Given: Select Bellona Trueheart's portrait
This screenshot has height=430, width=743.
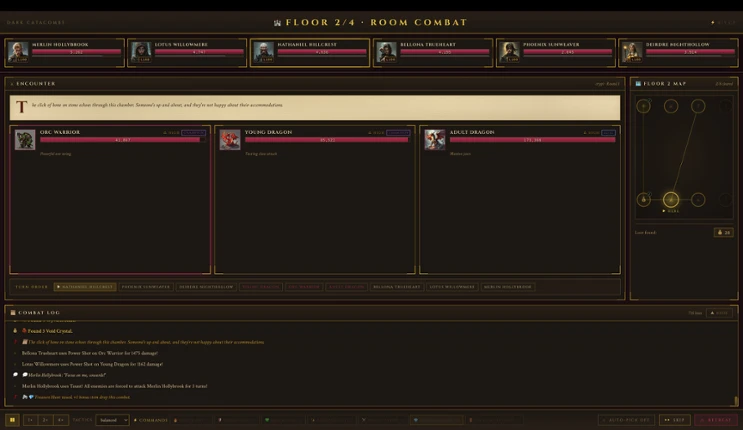Looking at the screenshot, I should click(x=386, y=52).
